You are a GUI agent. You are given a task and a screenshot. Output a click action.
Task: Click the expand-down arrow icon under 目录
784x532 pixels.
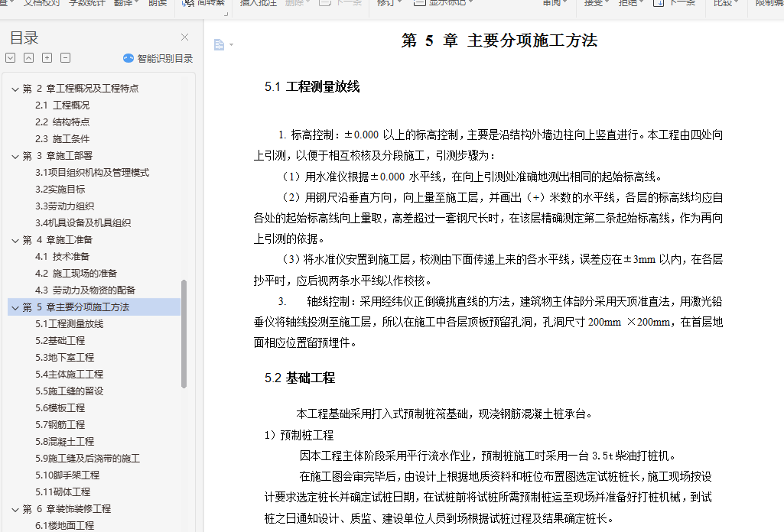[11, 58]
